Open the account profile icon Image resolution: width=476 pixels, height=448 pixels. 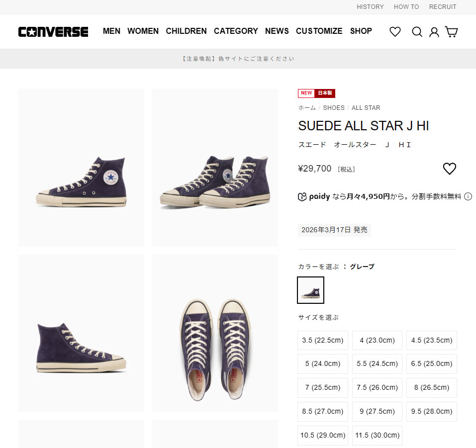[434, 32]
